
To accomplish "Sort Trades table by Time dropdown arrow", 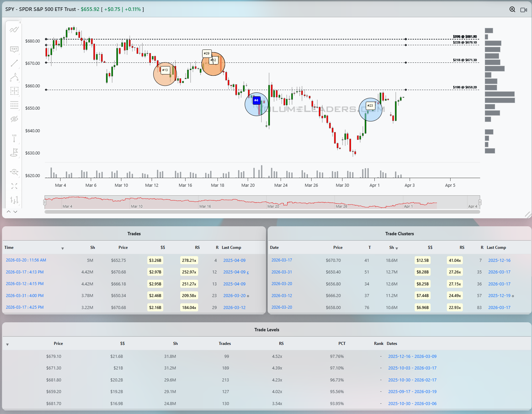I will [63, 249].
